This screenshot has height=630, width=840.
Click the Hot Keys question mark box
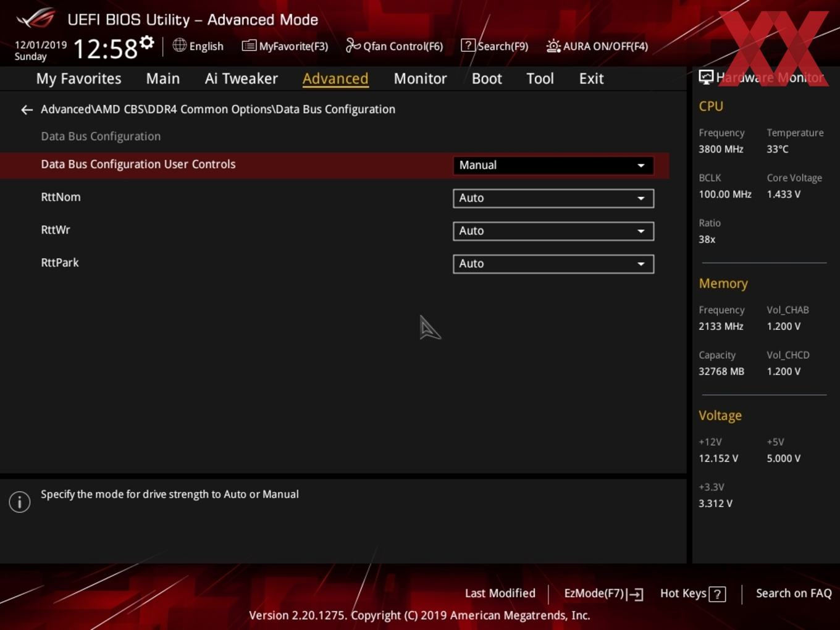[717, 594]
